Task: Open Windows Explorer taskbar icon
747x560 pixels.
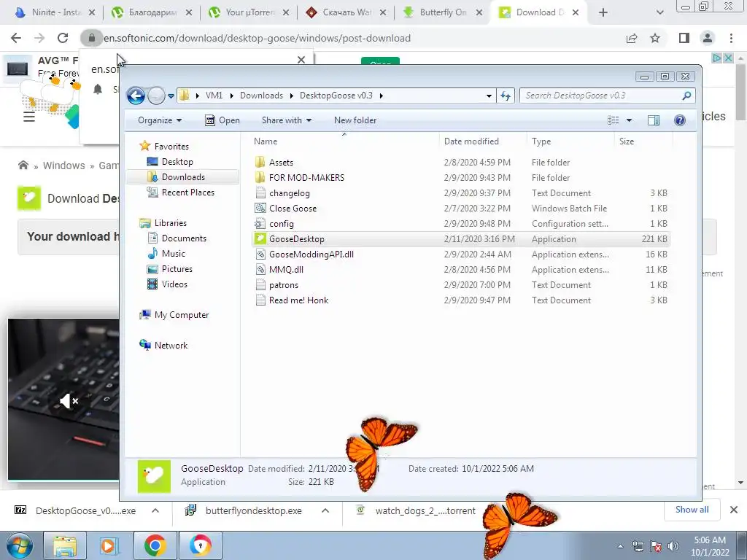Action: 65,545
